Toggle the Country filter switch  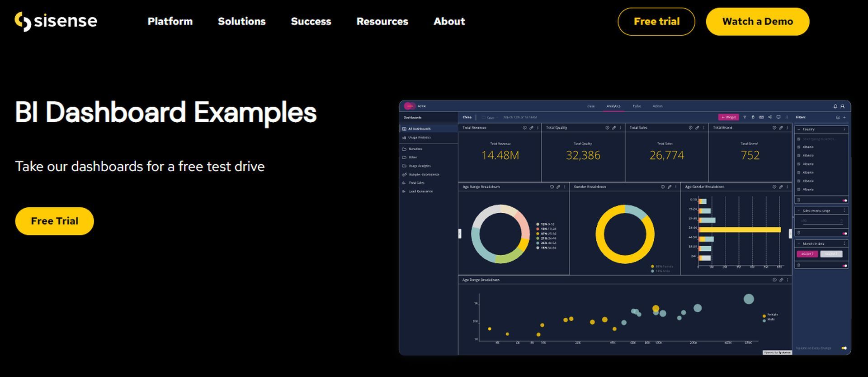(x=844, y=200)
